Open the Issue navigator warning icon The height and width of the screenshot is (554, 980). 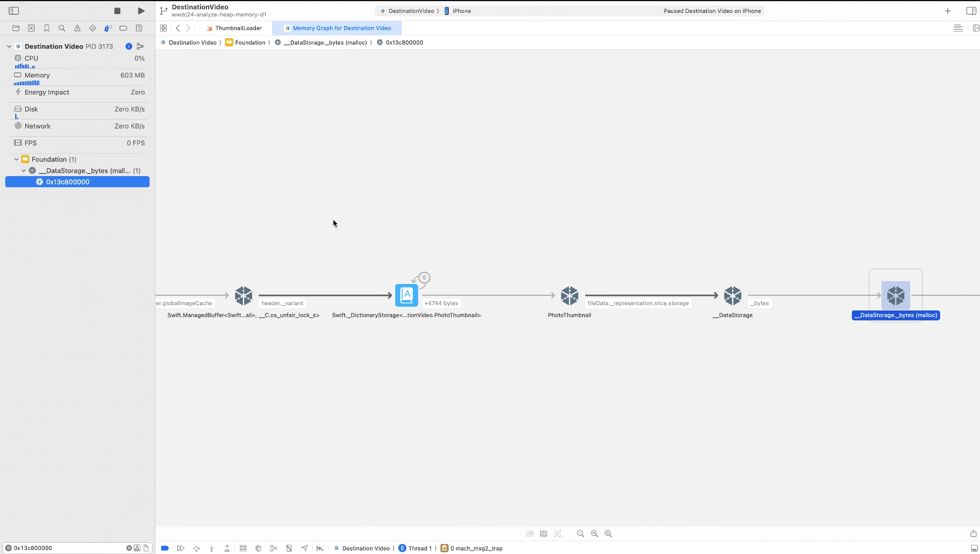click(77, 28)
